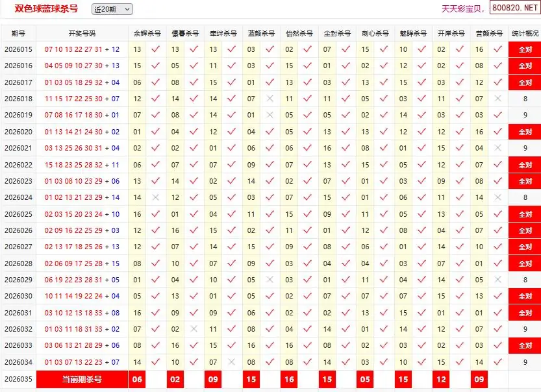This screenshot has height=392, width=541.
Task: Click red checkmark in 开岸杀号 for 2026033
Action: pyautogui.click(x=460, y=346)
